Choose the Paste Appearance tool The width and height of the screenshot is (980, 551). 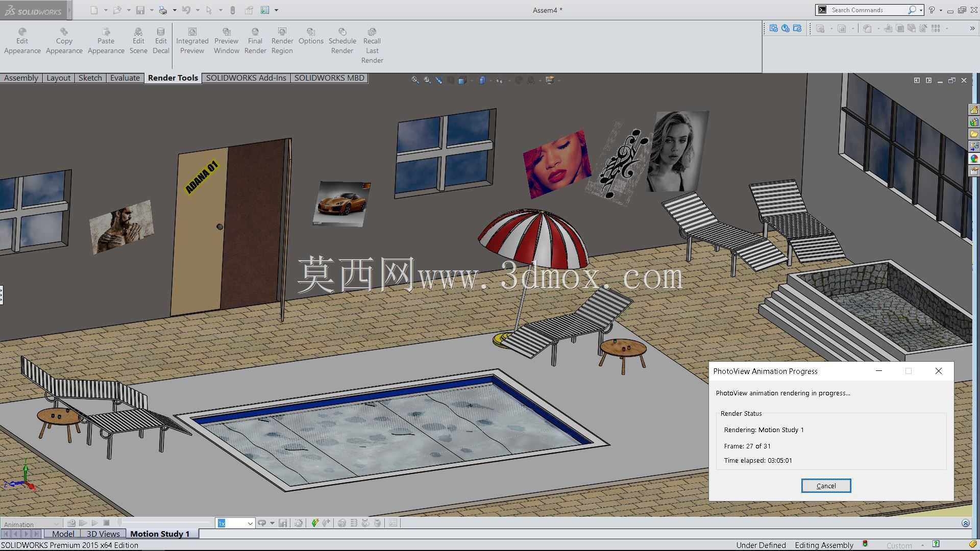click(x=106, y=41)
